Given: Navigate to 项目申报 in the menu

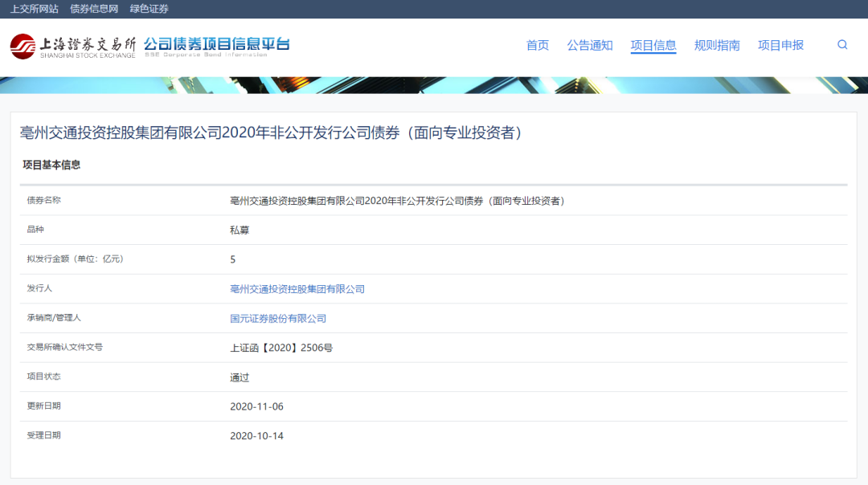Looking at the screenshot, I should [x=780, y=45].
